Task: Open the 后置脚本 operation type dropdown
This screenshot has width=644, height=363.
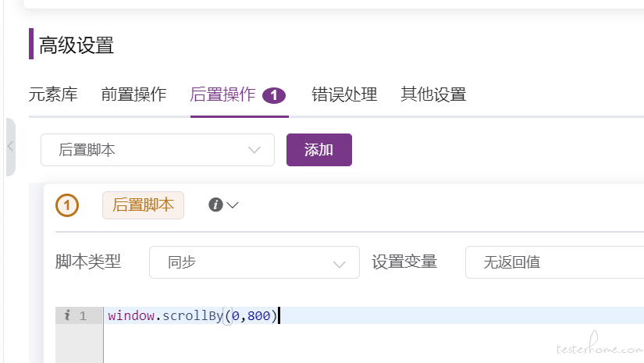Action: coord(158,150)
